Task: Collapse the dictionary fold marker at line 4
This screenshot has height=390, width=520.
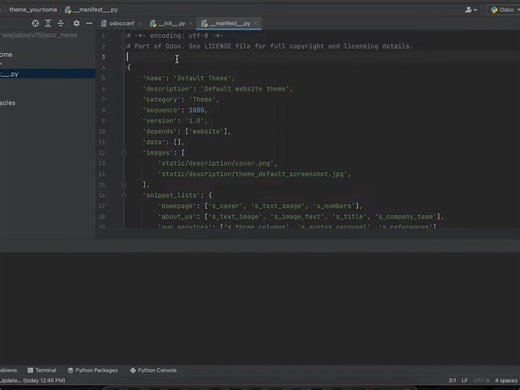Action: (124, 67)
